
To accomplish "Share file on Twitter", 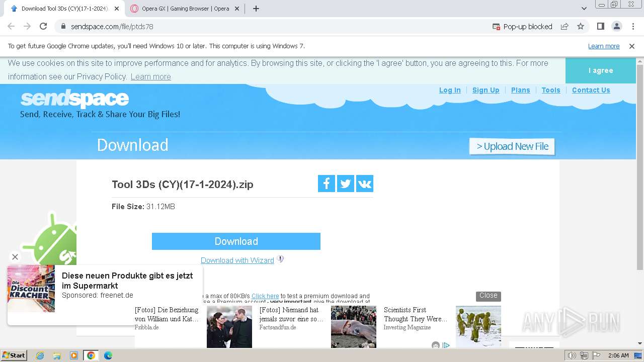I will click(x=346, y=184).
